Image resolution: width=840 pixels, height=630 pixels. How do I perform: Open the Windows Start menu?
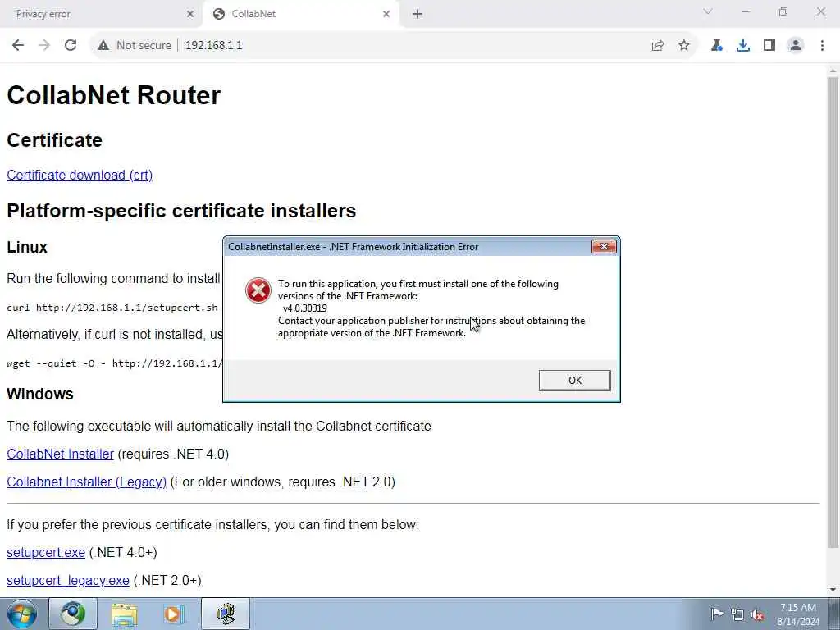tap(22, 614)
